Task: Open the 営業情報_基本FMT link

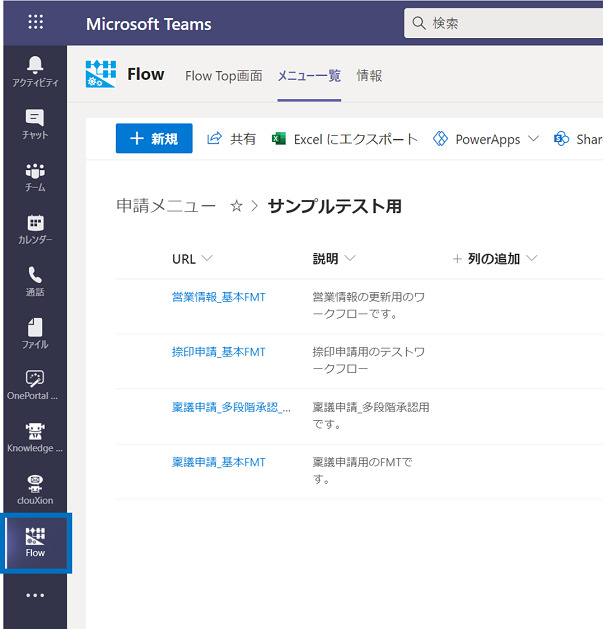Action: (x=218, y=296)
